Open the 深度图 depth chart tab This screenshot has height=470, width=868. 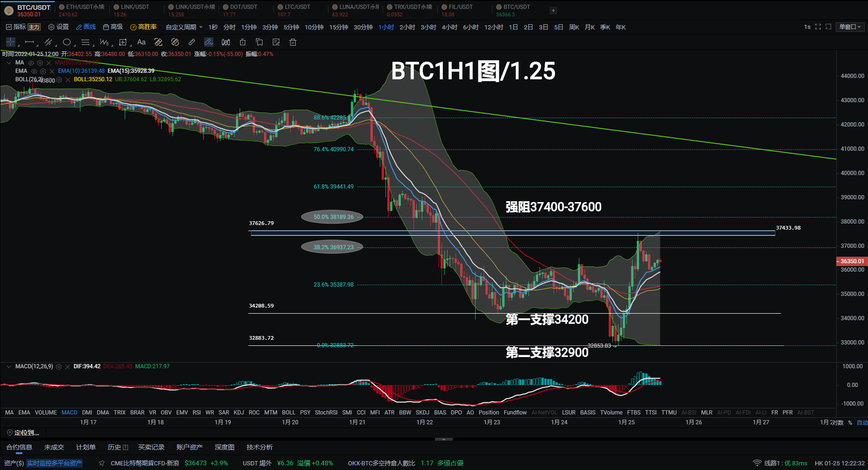[224, 447]
